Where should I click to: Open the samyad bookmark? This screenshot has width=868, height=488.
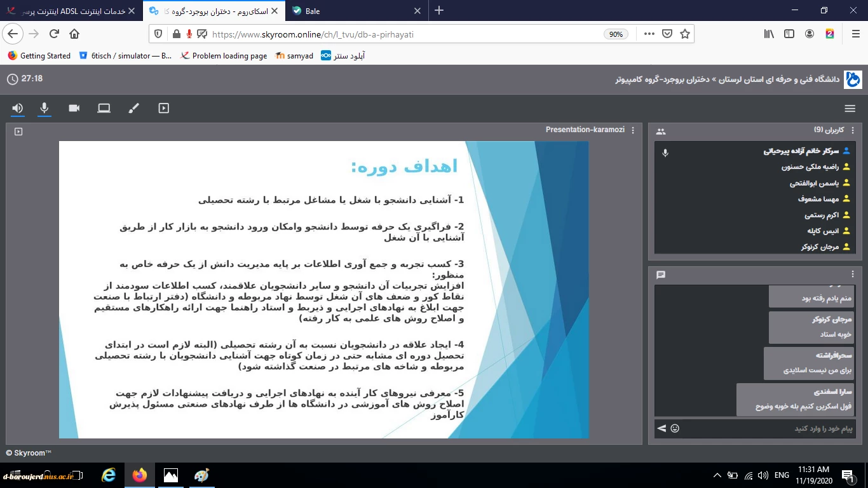pyautogui.click(x=294, y=56)
